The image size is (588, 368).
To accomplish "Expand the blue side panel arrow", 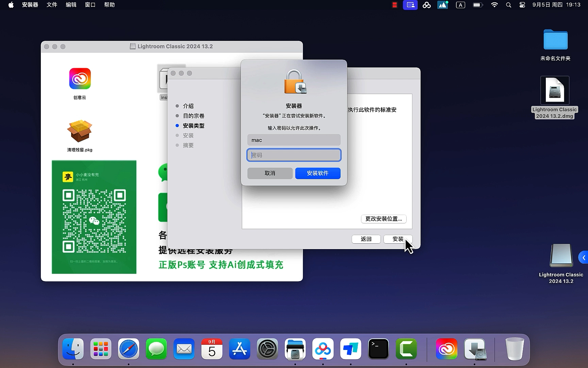I will click(583, 258).
